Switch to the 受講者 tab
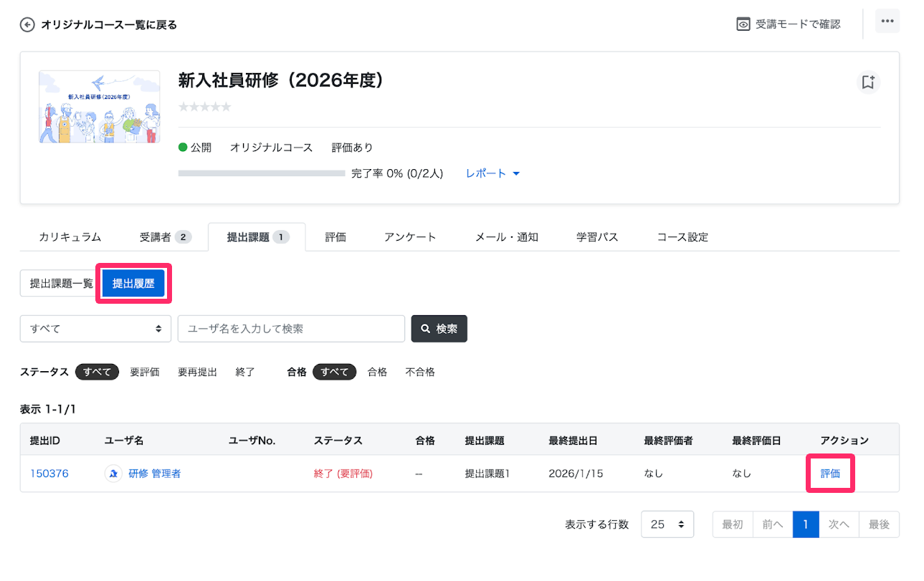Viewport: 924px width, 581px height. 165,237
